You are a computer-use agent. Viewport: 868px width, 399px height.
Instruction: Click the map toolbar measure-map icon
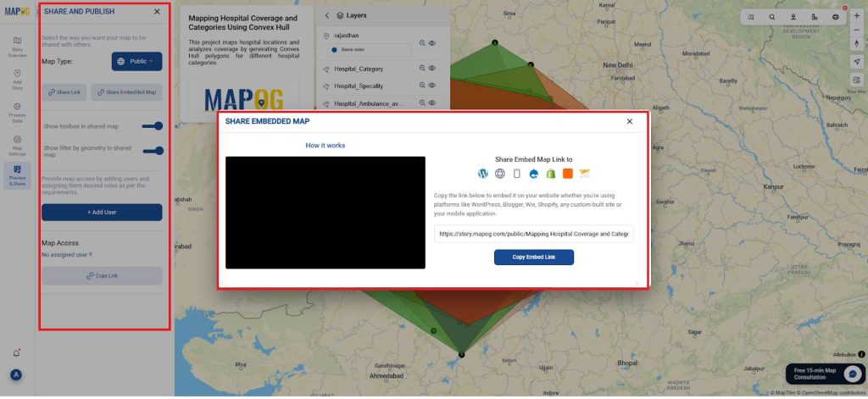pyautogui.click(x=751, y=17)
